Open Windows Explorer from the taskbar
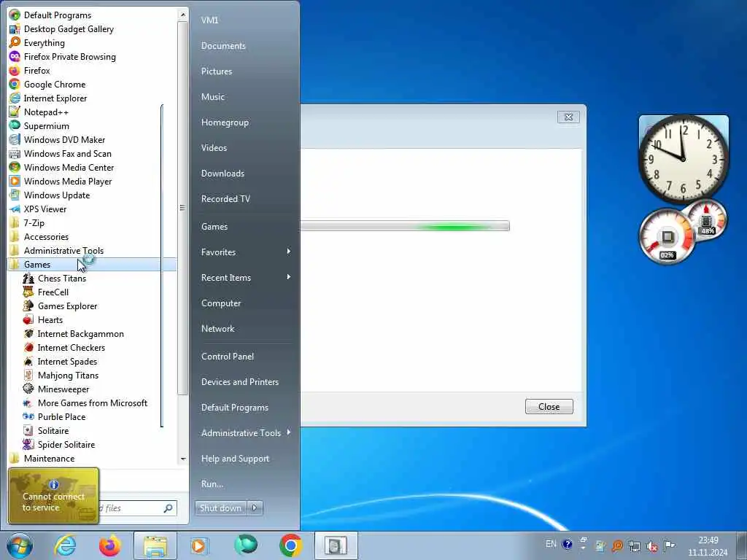This screenshot has height=560, width=747. [155, 545]
